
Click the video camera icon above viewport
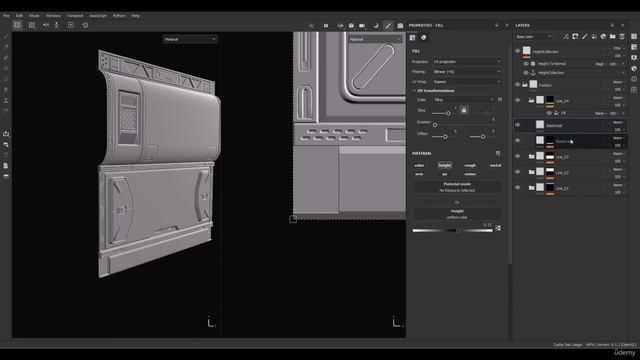tap(362, 26)
